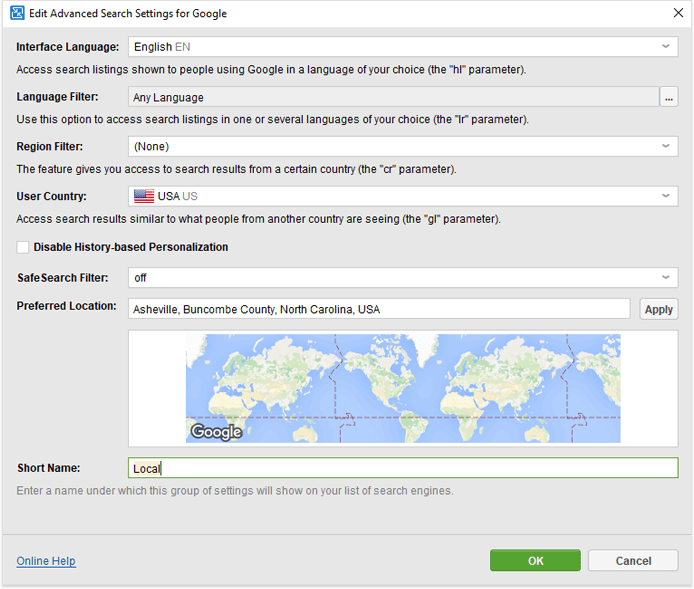Expand the SafeSearch Filter dropdown
Image resolution: width=694 pixels, height=589 pixels.
point(403,277)
